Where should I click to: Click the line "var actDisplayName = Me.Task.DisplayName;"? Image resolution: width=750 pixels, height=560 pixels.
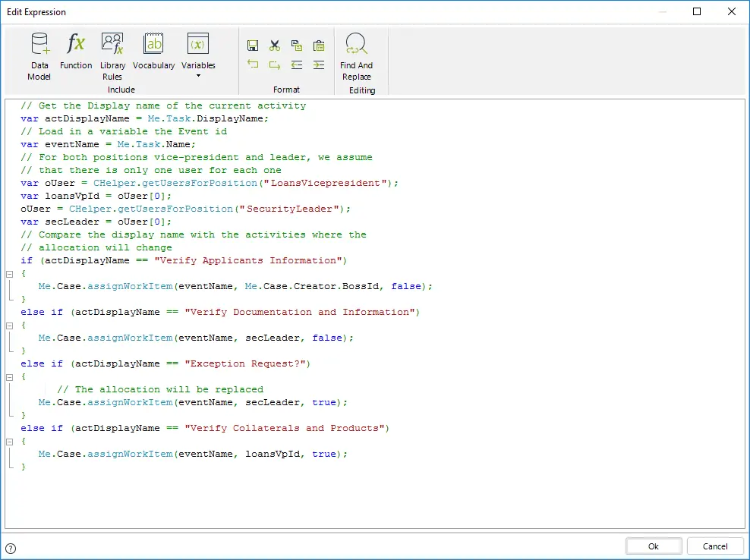click(x=144, y=118)
